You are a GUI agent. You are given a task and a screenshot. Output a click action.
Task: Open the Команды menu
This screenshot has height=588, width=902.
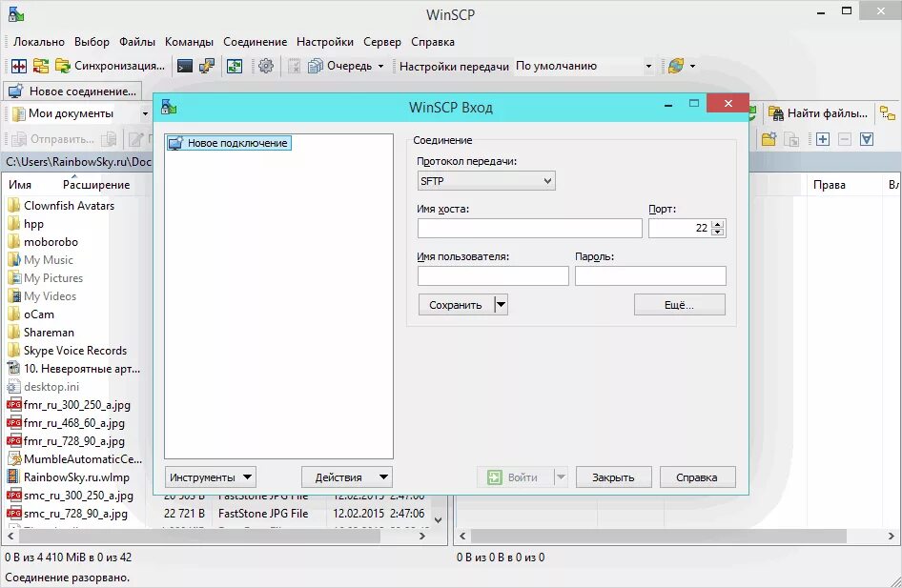[189, 42]
